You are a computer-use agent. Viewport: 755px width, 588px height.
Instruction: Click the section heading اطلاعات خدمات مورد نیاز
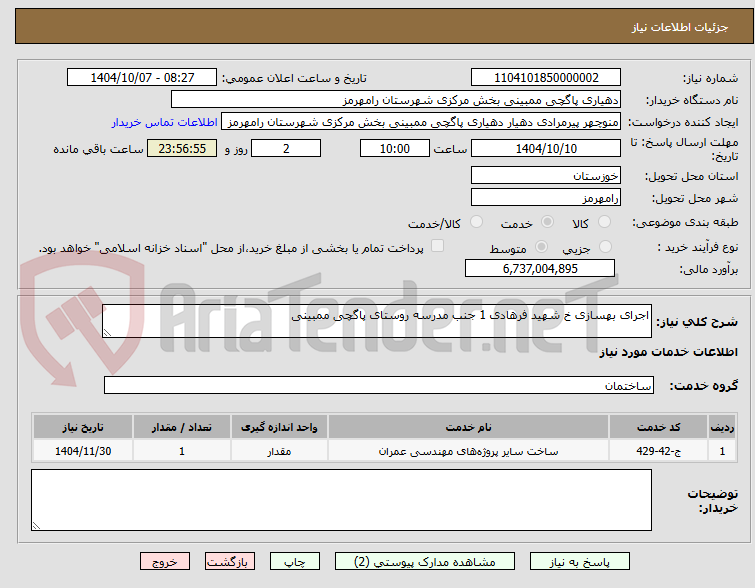668,352
